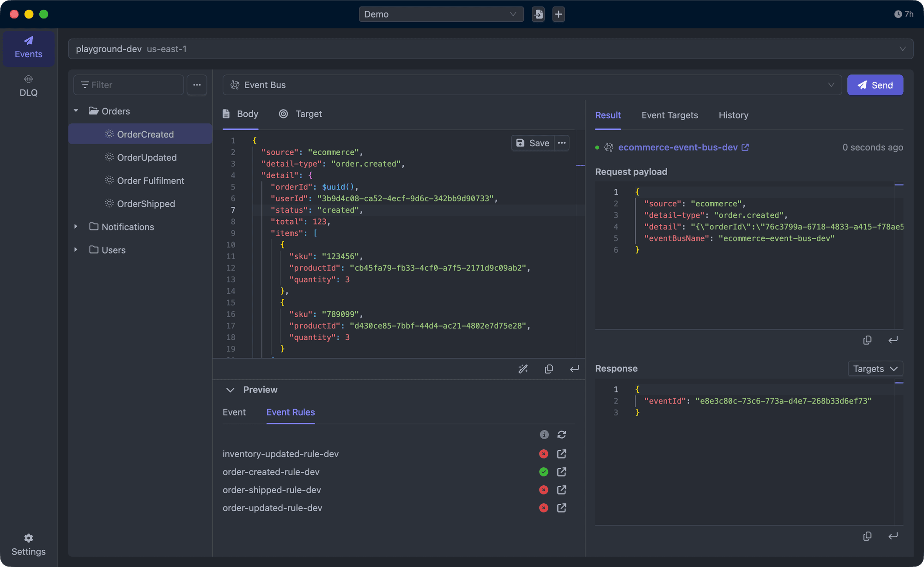
Task: Toggle word wrap for response panel
Action: [893, 536]
